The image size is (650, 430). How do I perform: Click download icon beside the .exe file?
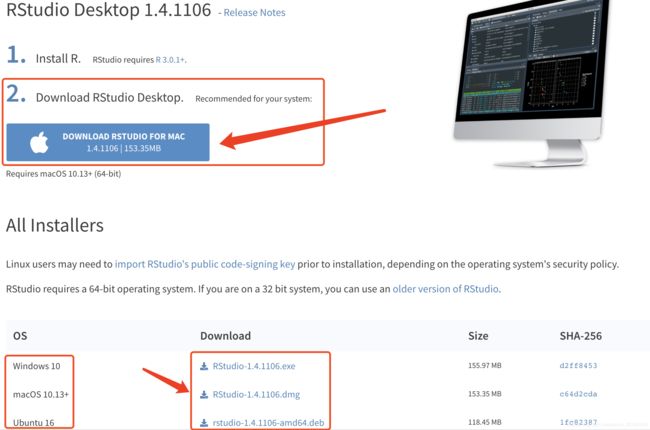204,366
